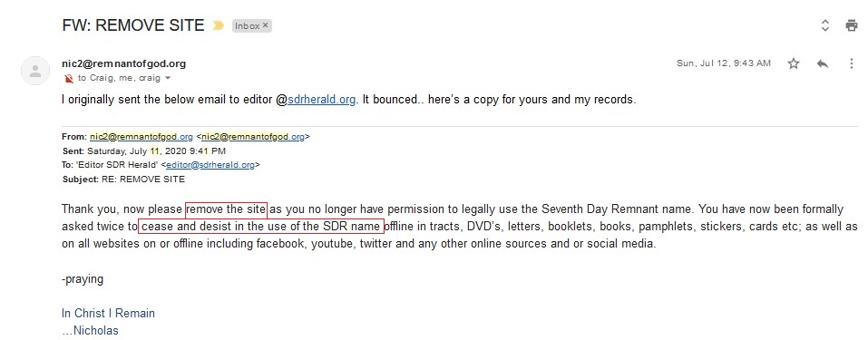Click the Reply arrow icon
The width and height of the screenshot is (868, 340).
pos(822,63)
